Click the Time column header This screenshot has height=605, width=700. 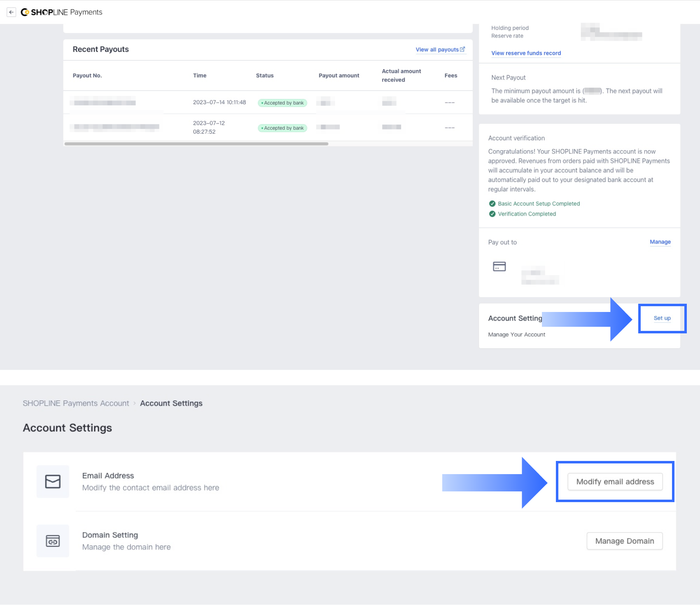click(200, 75)
